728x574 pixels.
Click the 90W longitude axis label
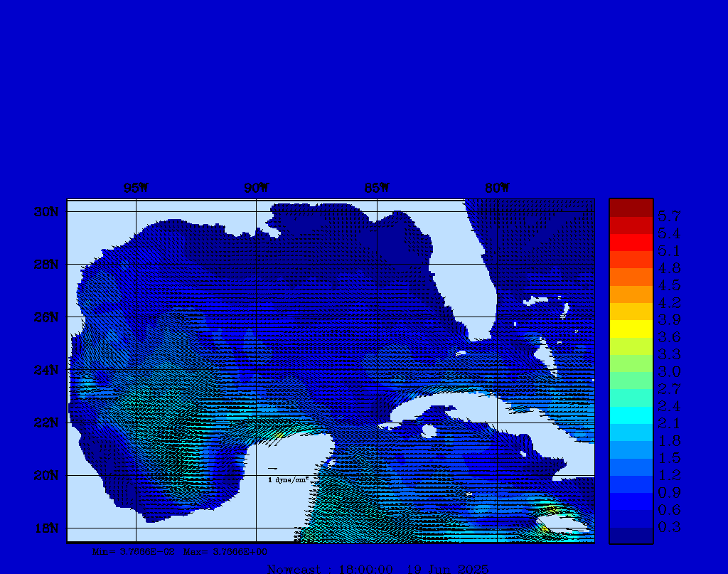point(256,188)
